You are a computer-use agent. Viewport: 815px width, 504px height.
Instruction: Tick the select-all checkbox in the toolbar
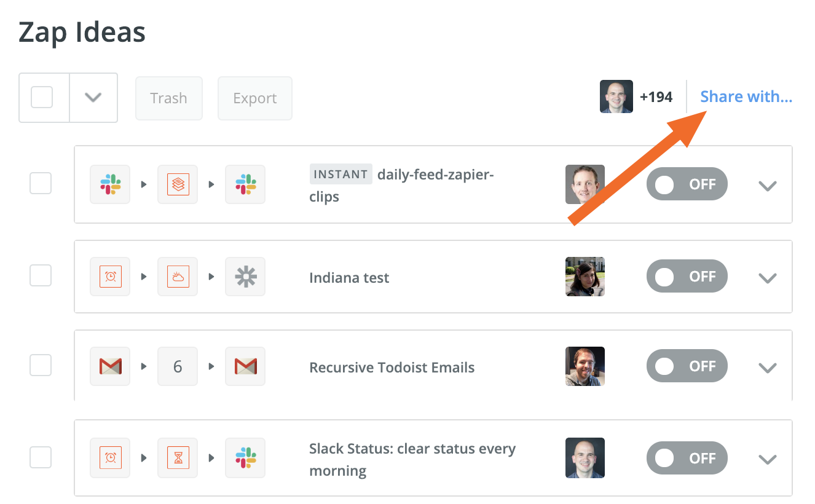[x=42, y=97]
